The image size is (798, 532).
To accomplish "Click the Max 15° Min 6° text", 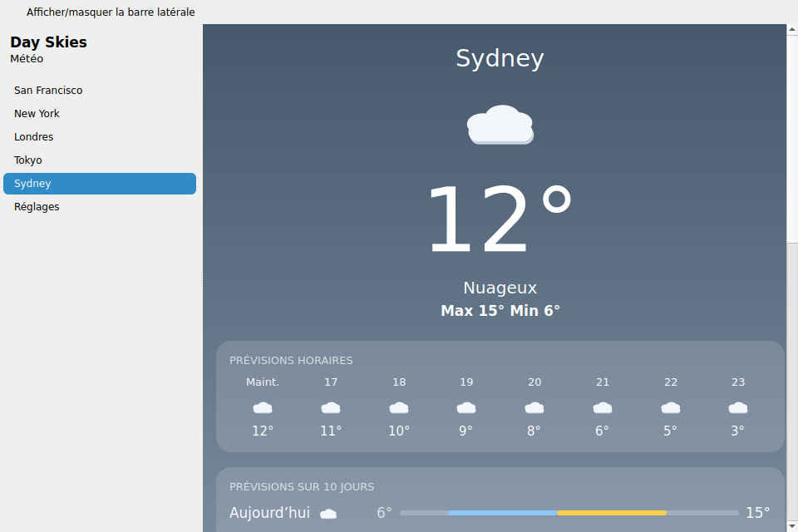I will 500,311.
